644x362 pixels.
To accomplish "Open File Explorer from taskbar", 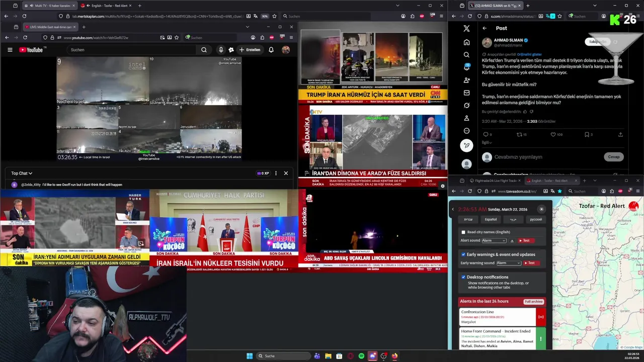I will click(x=328, y=356).
